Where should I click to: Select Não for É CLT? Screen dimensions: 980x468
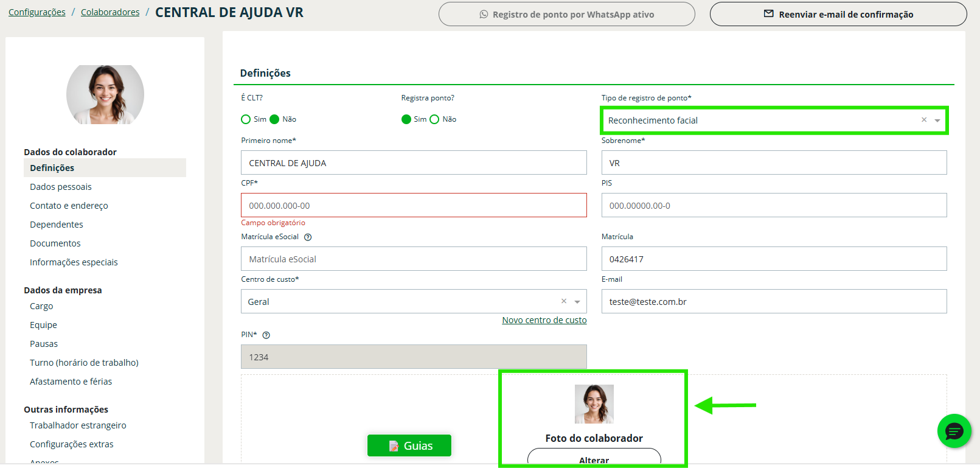click(274, 119)
